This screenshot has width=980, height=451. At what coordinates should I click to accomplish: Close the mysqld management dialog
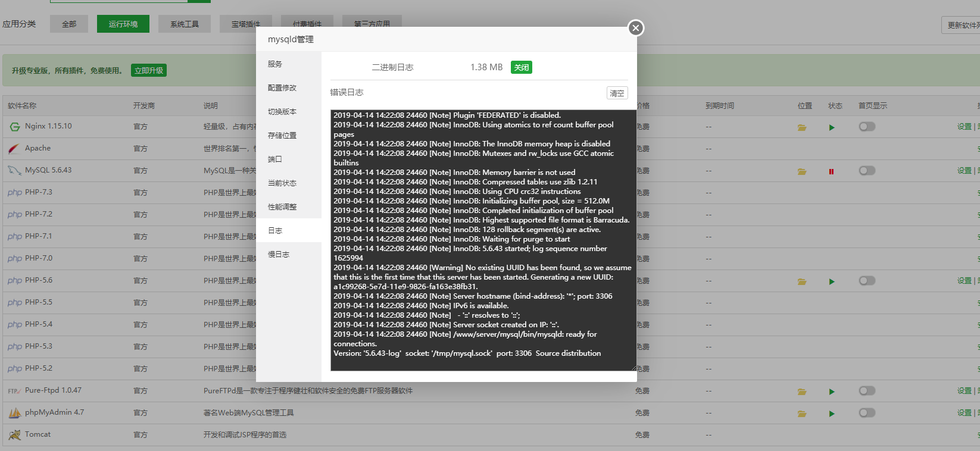tap(636, 28)
